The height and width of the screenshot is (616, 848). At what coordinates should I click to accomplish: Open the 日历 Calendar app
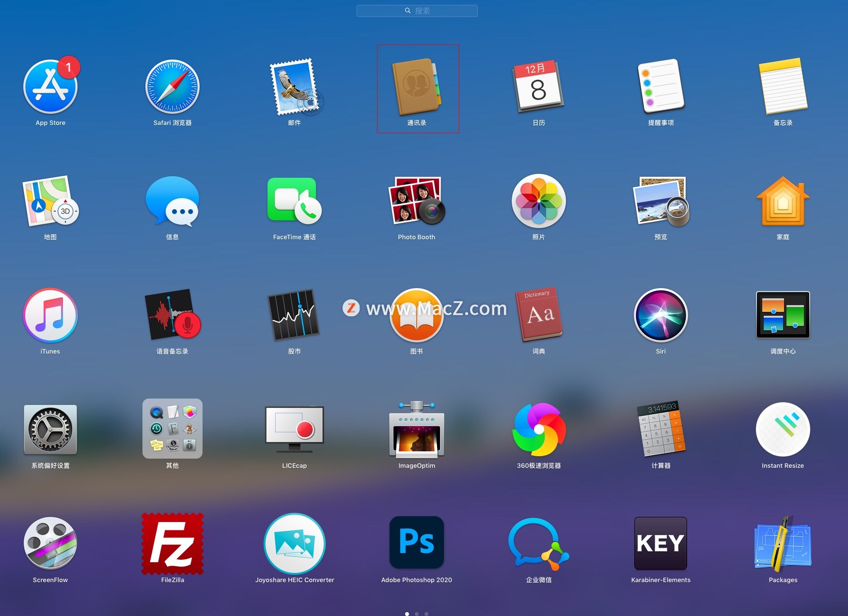pyautogui.click(x=539, y=87)
